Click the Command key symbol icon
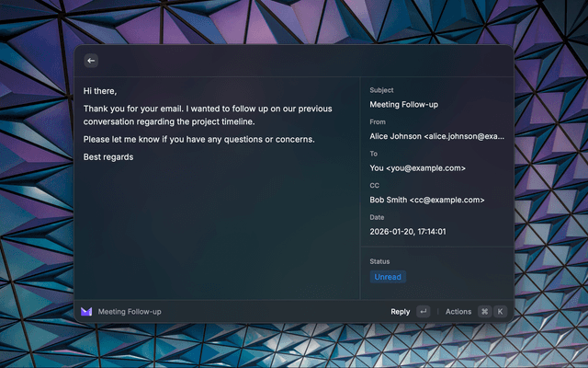This screenshot has width=588, height=368. click(484, 312)
